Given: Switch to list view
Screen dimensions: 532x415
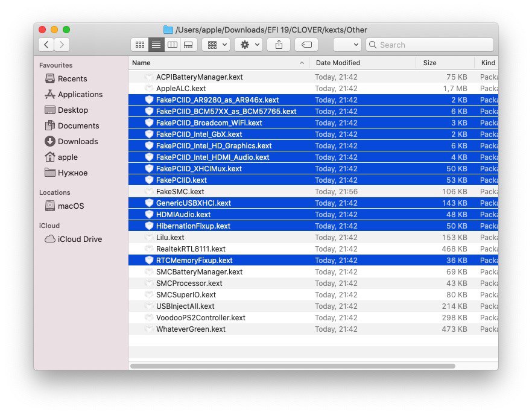Looking at the screenshot, I should 156,45.
